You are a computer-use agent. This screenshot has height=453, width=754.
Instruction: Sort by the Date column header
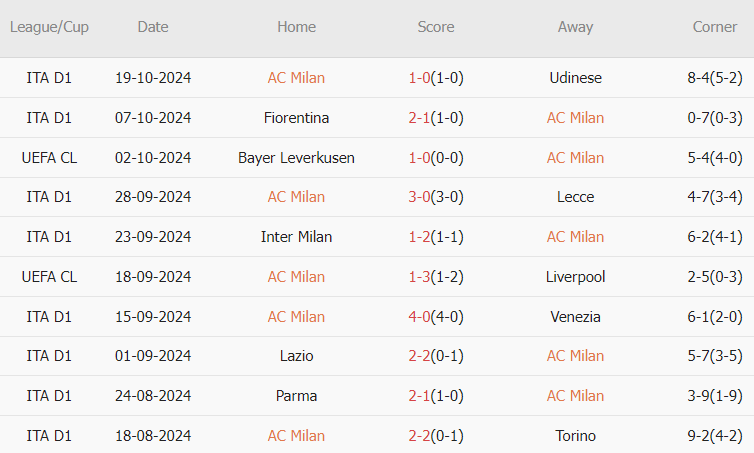[x=153, y=27]
